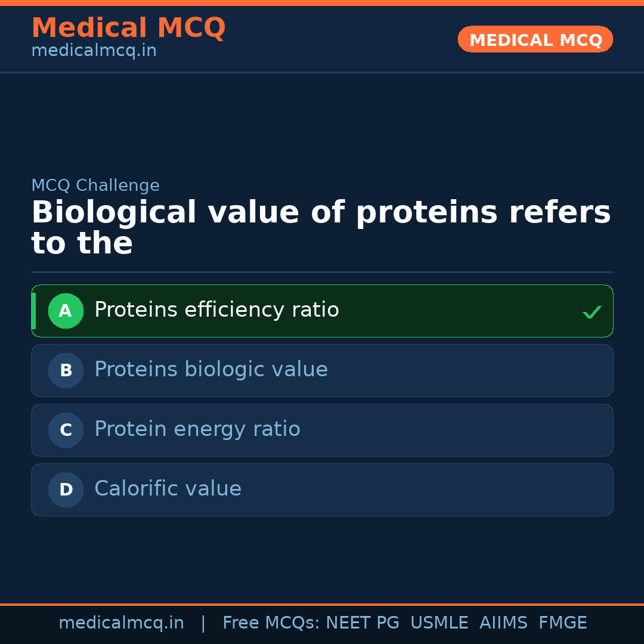The height and width of the screenshot is (644, 644).
Task: Click the letter A circle badge
Action: 66,311
